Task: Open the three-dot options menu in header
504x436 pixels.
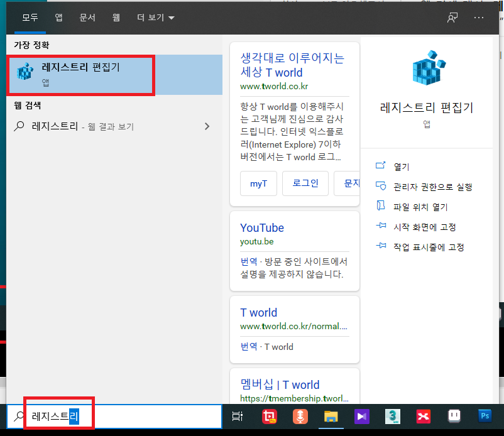Action: (x=479, y=18)
